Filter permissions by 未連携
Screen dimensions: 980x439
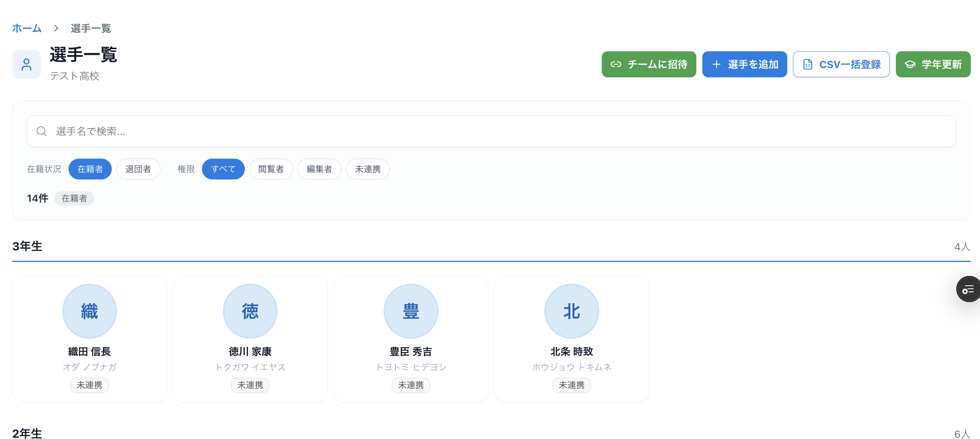[x=367, y=169]
